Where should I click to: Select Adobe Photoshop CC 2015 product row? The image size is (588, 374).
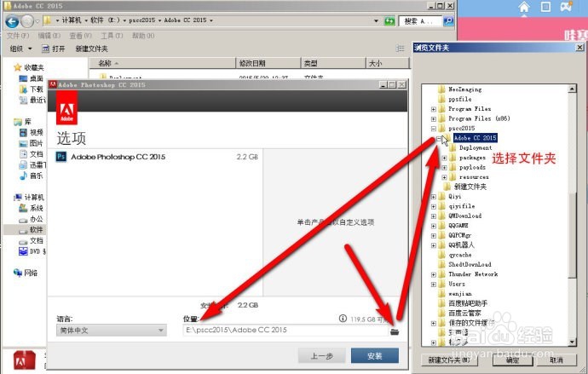(157, 157)
